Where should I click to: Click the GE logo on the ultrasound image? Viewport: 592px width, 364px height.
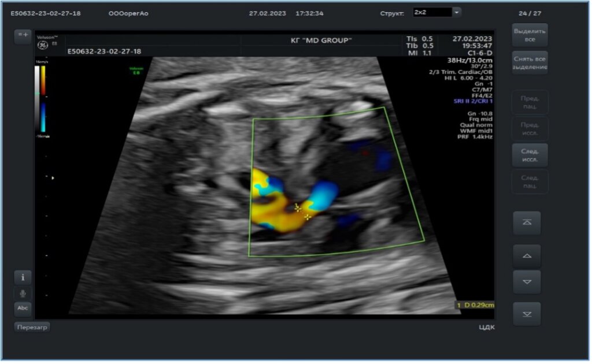tap(42, 45)
